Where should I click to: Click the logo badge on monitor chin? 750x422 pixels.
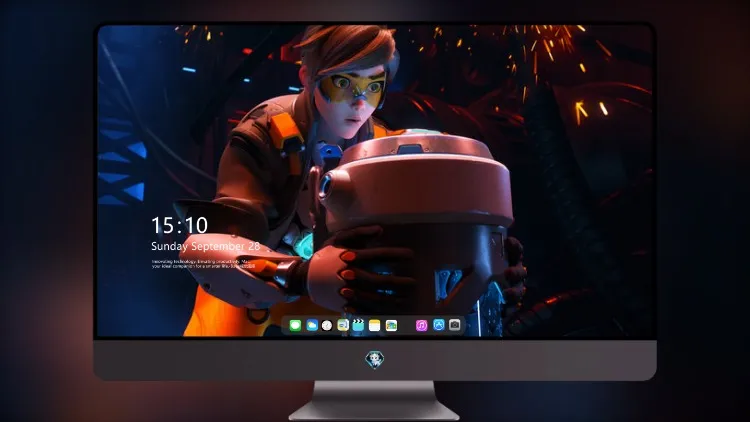click(x=375, y=359)
